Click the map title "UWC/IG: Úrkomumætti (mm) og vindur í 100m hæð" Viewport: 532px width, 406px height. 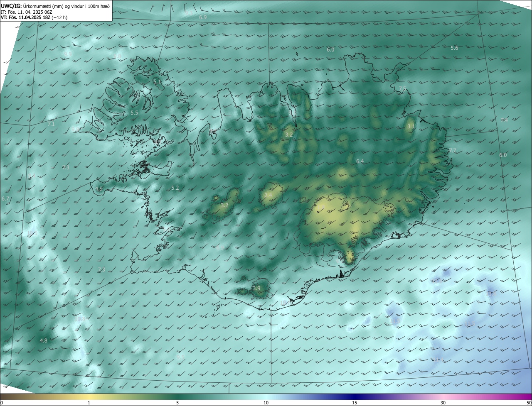pyautogui.click(x=55, y=5)
